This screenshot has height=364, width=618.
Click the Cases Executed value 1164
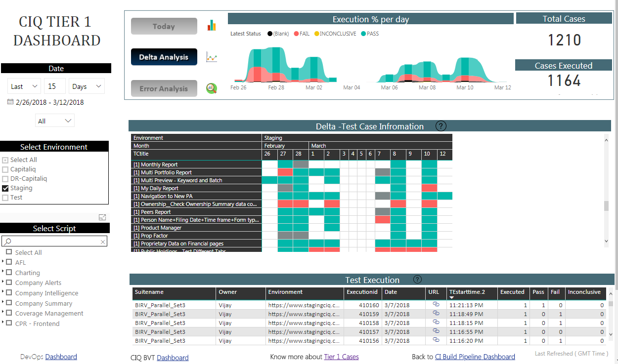(564, 81)
